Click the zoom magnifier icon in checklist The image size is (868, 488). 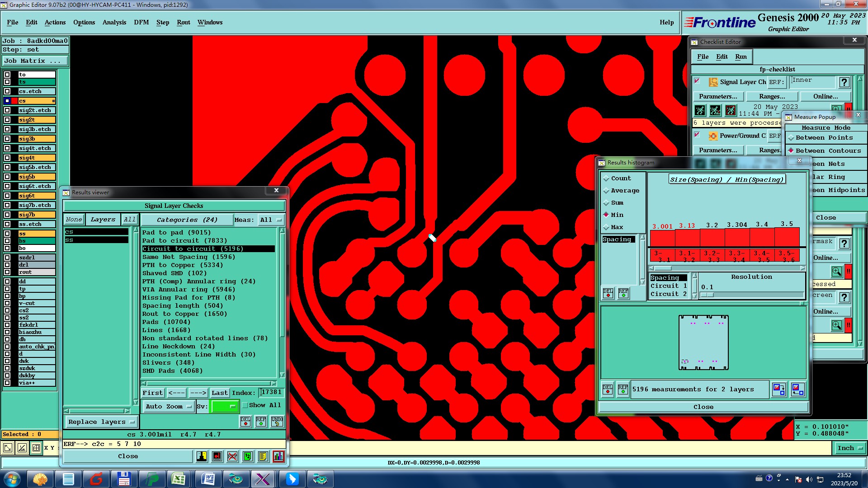point(836,271)
